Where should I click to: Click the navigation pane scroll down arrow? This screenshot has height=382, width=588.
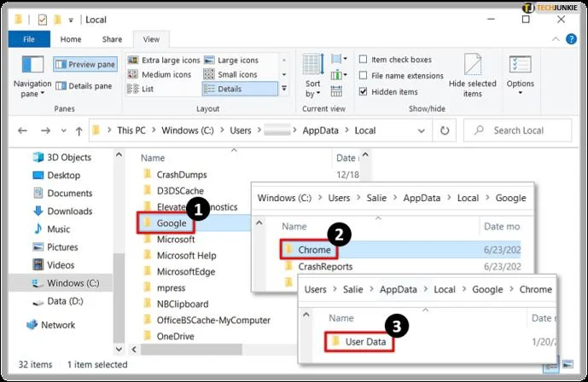click(119, 350)
